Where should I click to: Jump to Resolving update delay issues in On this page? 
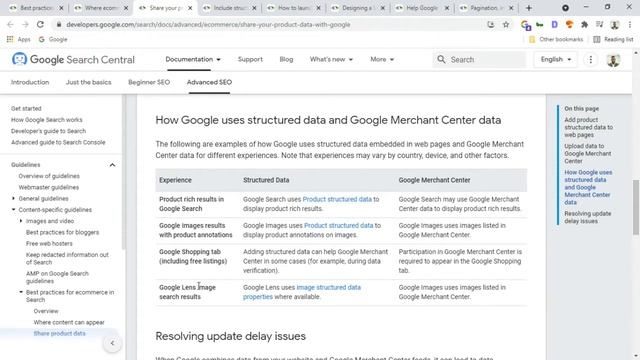click(x=588, y=218)
